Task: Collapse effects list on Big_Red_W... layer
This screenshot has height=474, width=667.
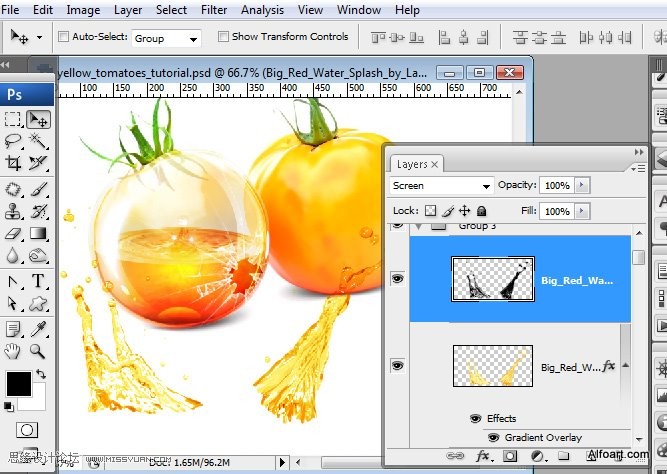Action: [x=626, y=365]
